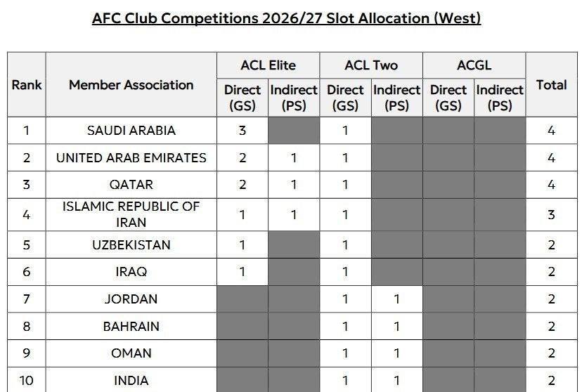Click the UNITED ARAB EMIRATES cell
Image resolution: width=582 pixels, height=392 pixels.
pos(131,157)
